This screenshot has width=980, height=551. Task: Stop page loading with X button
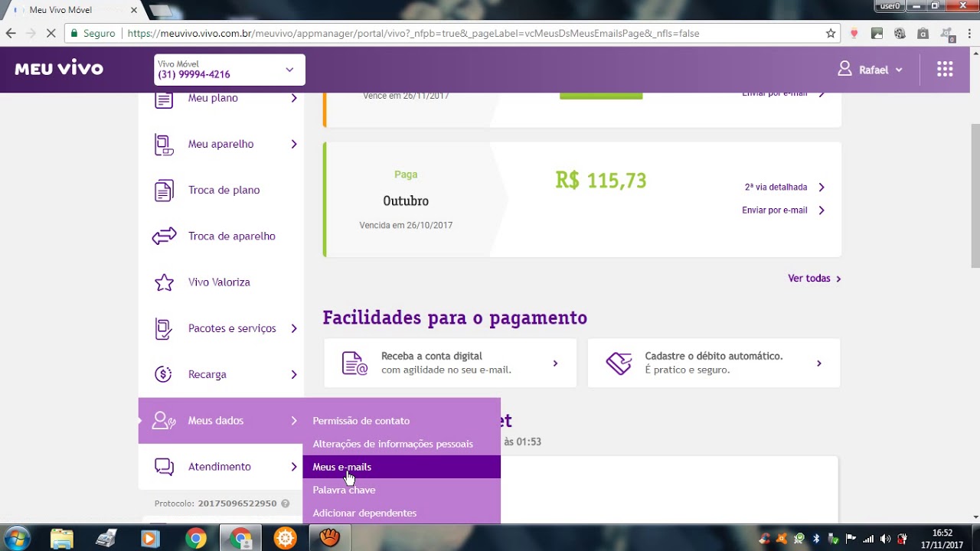click(x=51, y=34)
